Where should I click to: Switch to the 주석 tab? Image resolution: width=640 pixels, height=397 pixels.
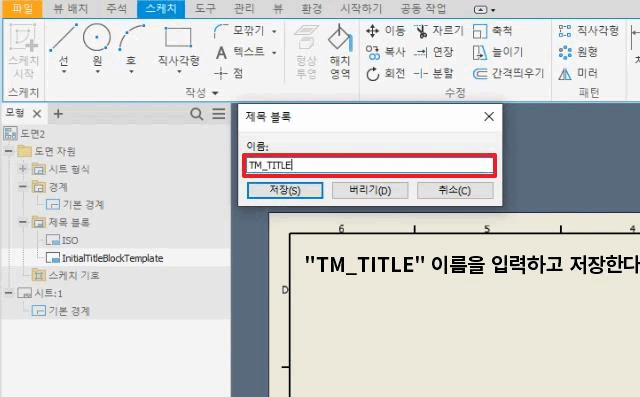coord(116,9)
